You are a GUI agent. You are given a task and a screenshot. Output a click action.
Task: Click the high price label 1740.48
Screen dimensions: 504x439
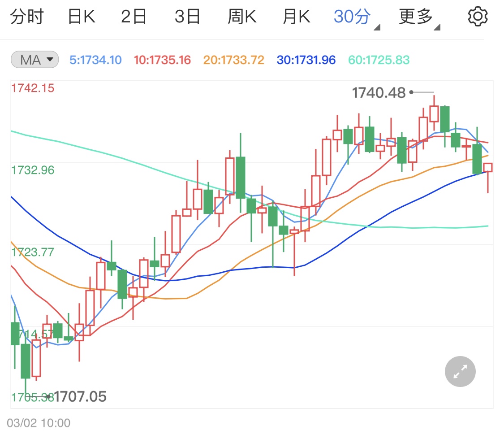[x=379, y=93]
